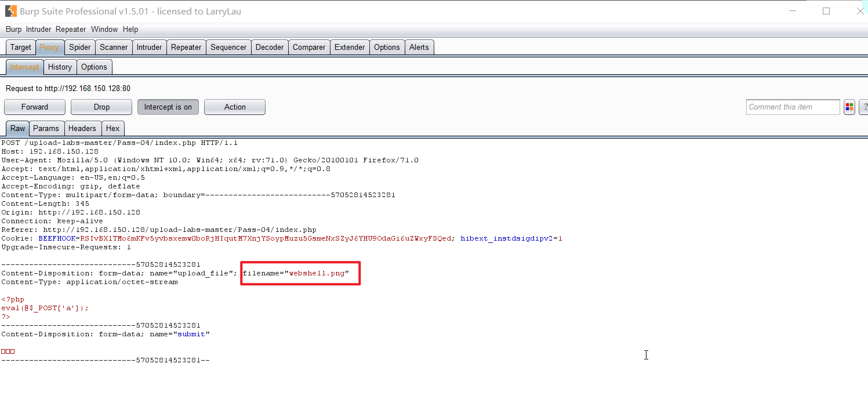The height and width of the screenshot is (414, 868).
Task: Click the name="submit" form-data line
Action: tap(106, 334)
